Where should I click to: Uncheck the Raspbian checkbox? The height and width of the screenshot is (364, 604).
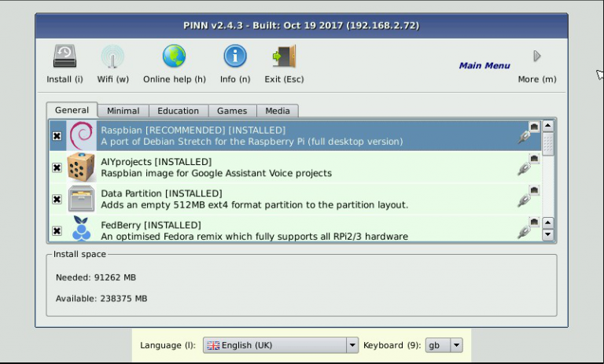coord(57,136)
